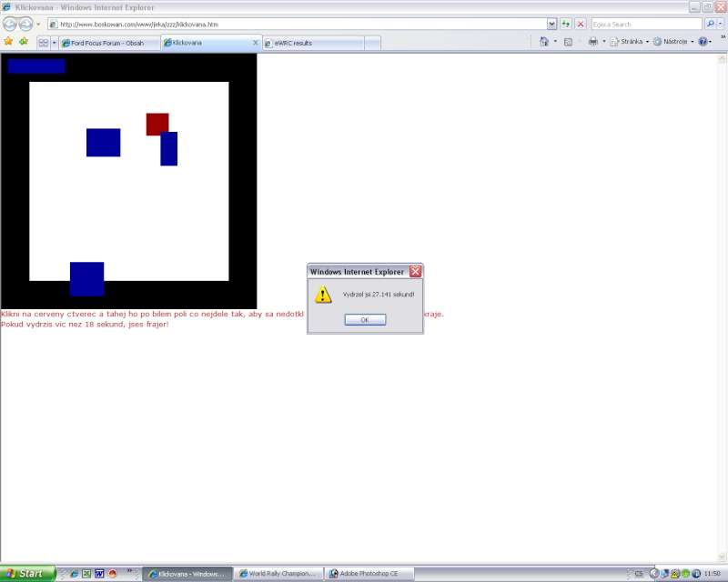
Task: Click the Print icon in command bar
Action: (x=592, y=42)
